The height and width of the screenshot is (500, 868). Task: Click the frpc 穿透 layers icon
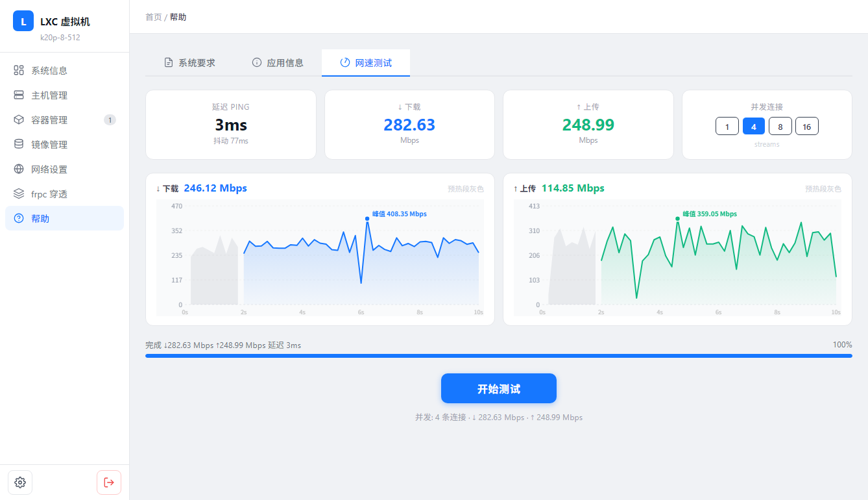pos(19,194)
